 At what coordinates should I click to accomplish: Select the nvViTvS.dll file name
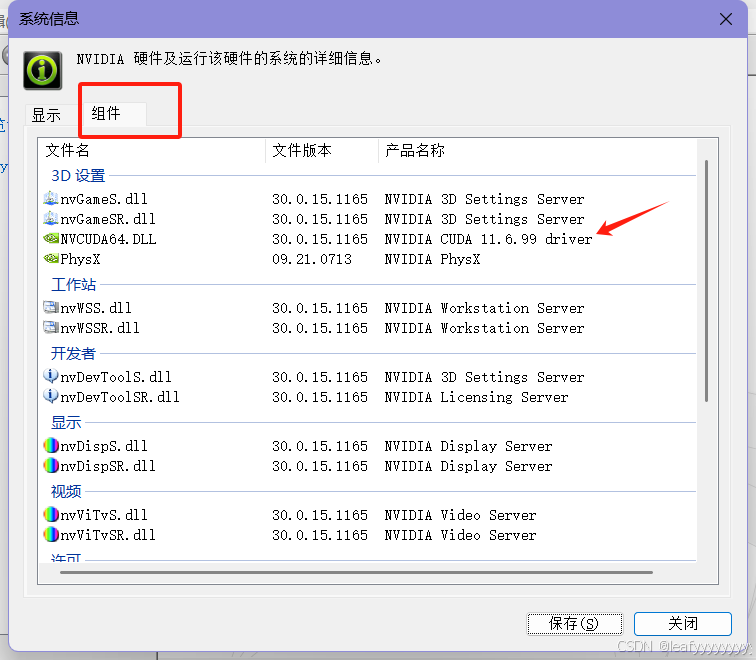point(104,515)
